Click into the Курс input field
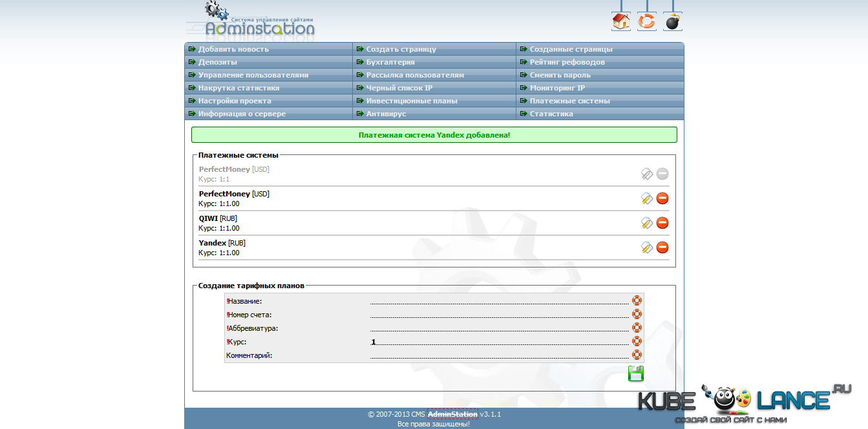Image resolution: width=868 pixels, height=429 pixels. coord(500,341)
